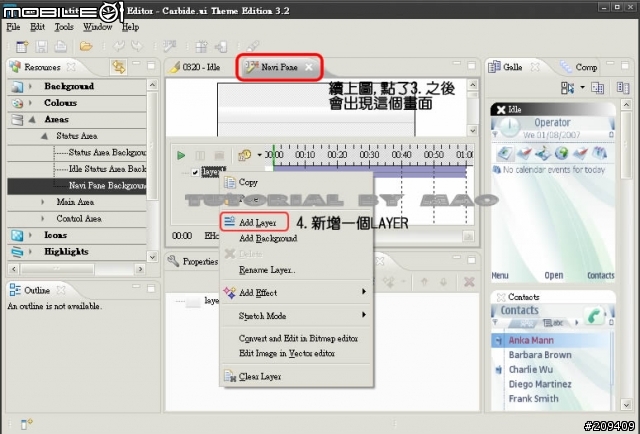
Task: Open the Help menu
Action: pyautogui.click(x=131, y=27)
